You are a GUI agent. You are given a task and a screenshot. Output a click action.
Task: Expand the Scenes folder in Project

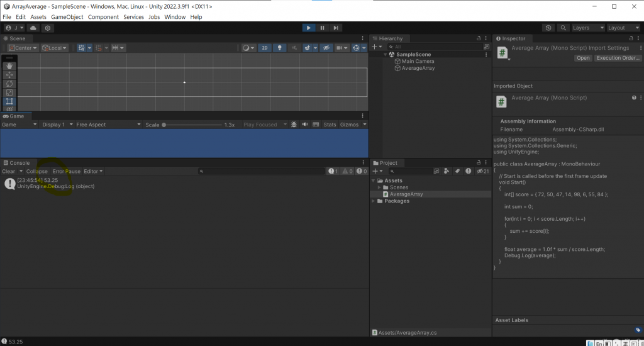pyautogui.click(x=379, y=187)
